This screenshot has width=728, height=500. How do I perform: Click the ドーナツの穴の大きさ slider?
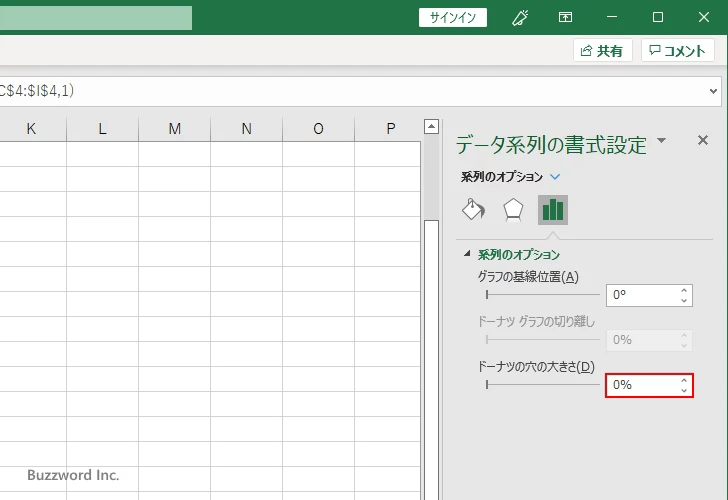click(x=542, y=384)
